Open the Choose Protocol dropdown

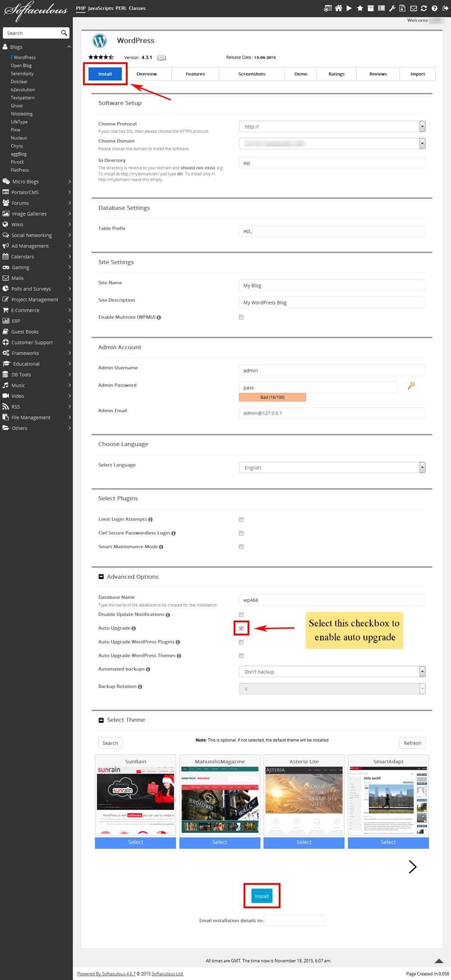coord(332,127)
